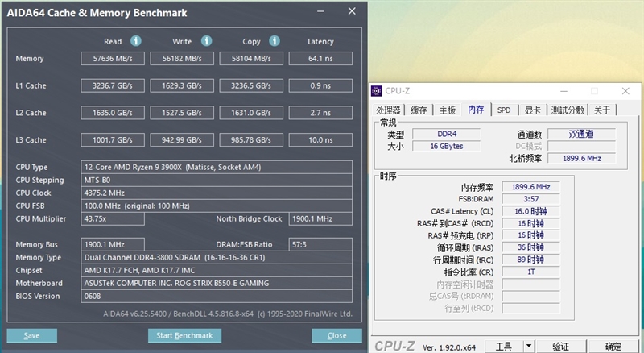Select L2 Cache Latency 2.7 ns
This screenshot has width=644, height=353.
tap(320, 113)
